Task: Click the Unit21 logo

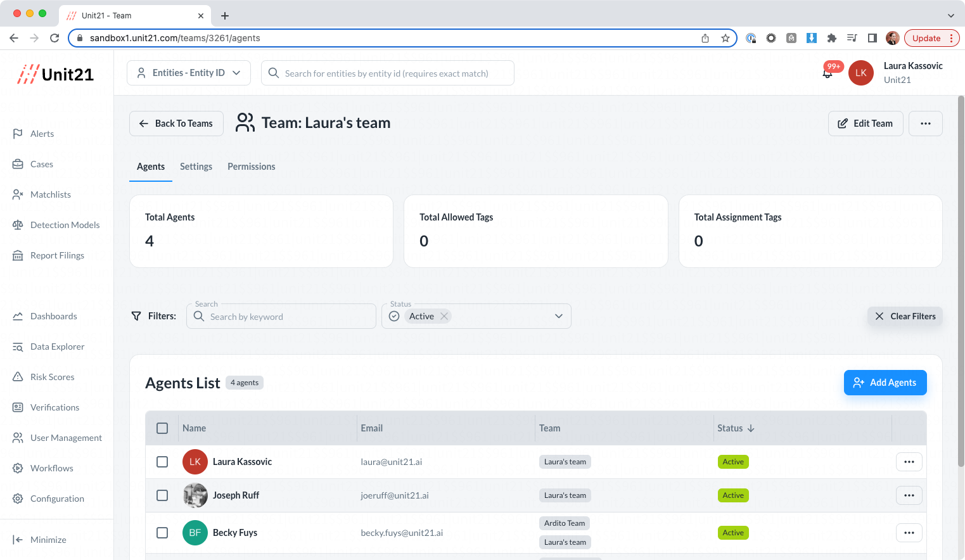Action: point(56,74)
